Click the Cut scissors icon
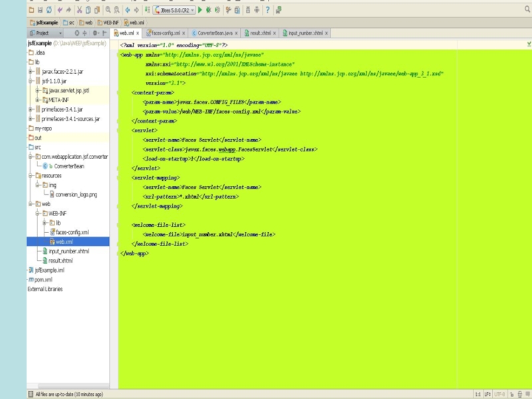This screenshot has width=532, height=399. 80,10
